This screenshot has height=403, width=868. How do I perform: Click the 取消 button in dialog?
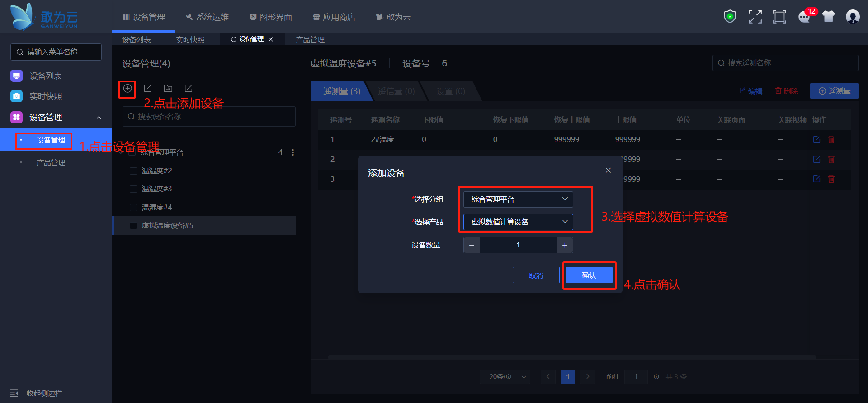coord(536,275)
